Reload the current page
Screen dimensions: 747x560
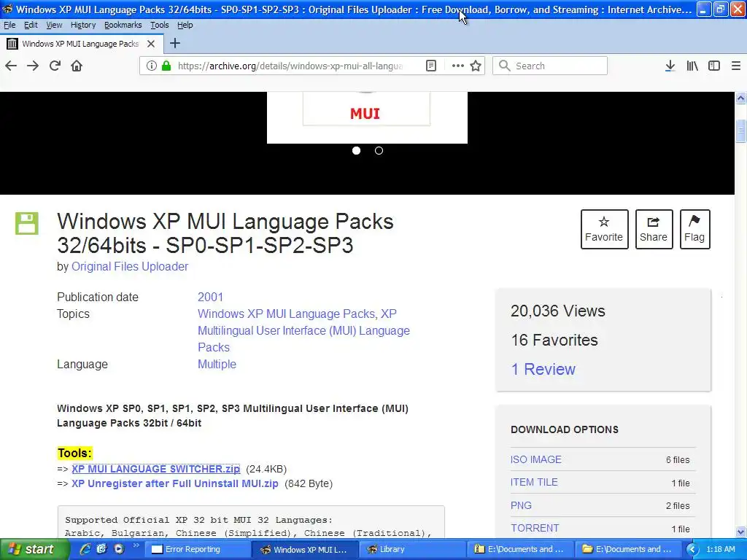(x=55, y=66)
